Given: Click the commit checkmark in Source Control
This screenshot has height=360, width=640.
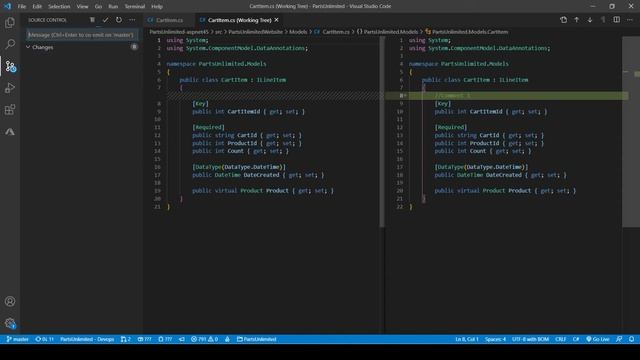Looking at the screenshot, I should pyautogui.click(x=105, y=20).
